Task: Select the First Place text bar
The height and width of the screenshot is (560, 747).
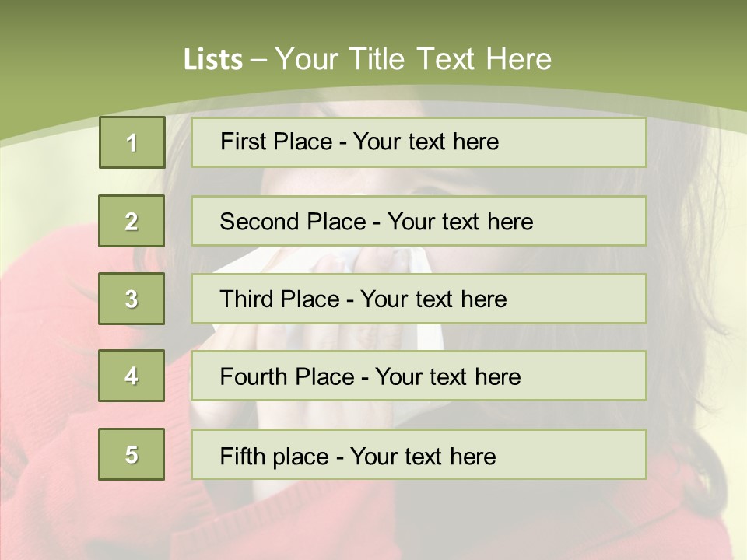Action: click(x=419, y=142)
